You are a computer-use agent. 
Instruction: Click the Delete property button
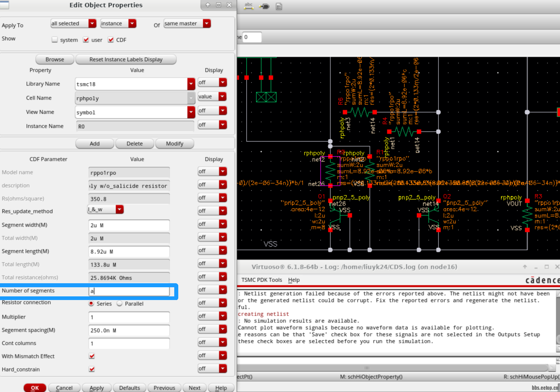click(134, 143)
